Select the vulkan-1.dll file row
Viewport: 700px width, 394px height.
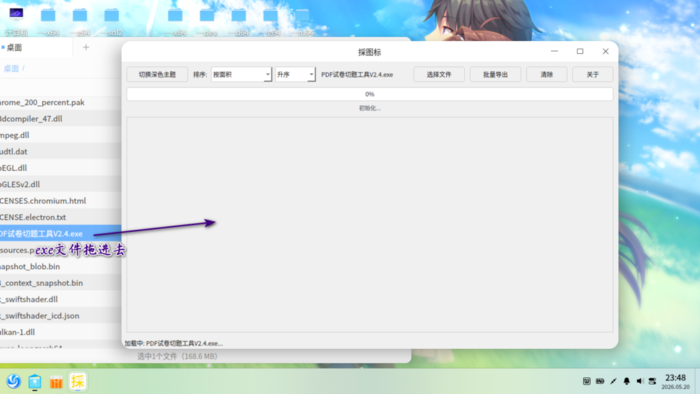[x=60, y=332]
